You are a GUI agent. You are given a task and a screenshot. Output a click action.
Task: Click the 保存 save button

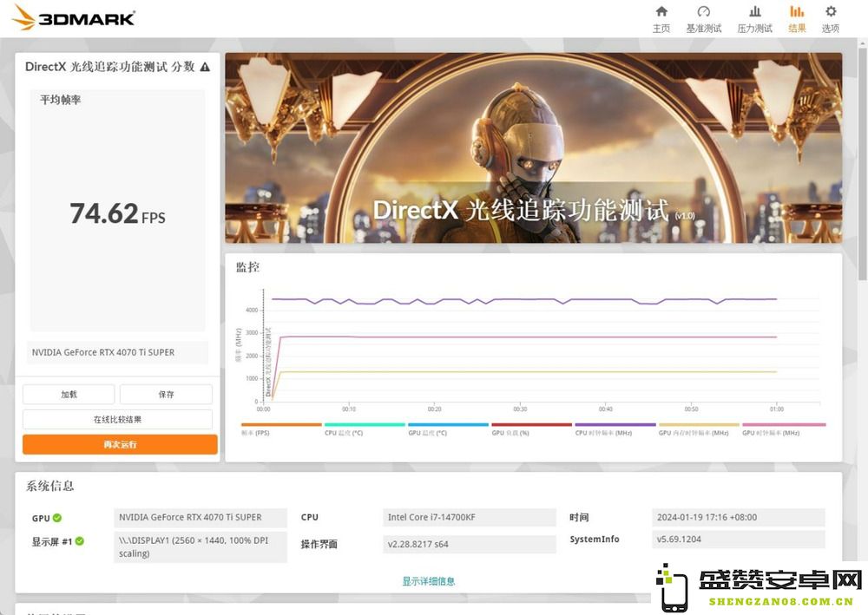click(x=166, y=395)
